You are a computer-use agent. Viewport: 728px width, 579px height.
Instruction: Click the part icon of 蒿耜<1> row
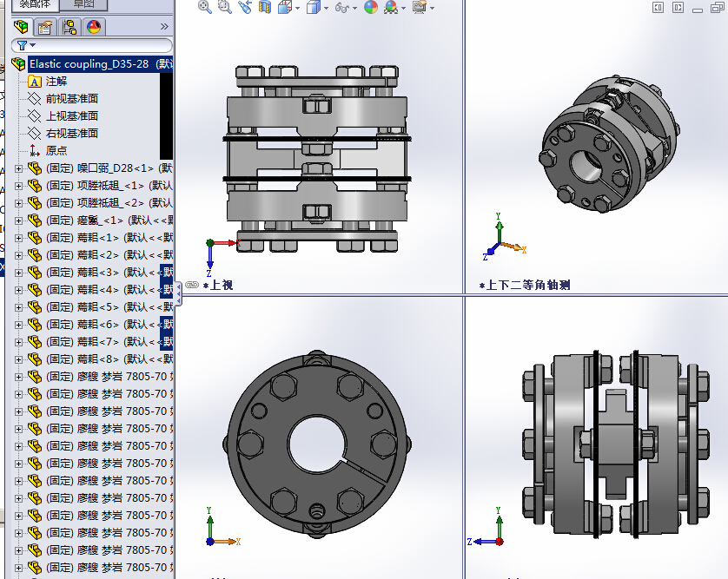[35, 238]
